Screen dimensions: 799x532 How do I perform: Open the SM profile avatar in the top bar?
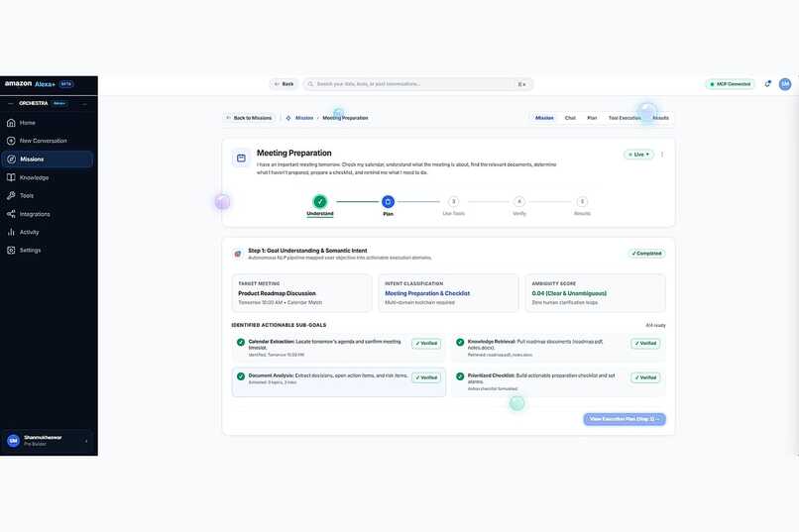click(x=785, y=84)
